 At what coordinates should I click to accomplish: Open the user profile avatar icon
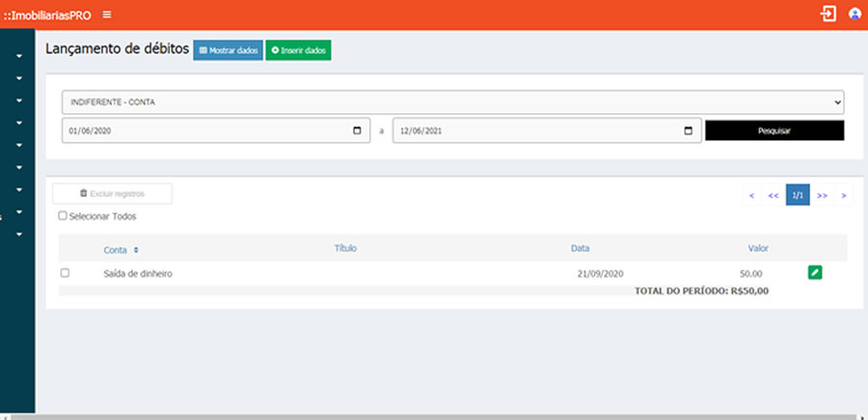tap(854, 14)
